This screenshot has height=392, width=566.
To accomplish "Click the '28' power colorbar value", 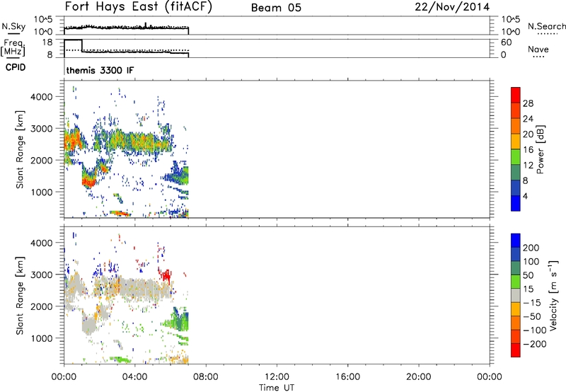I will coord(528,103).
